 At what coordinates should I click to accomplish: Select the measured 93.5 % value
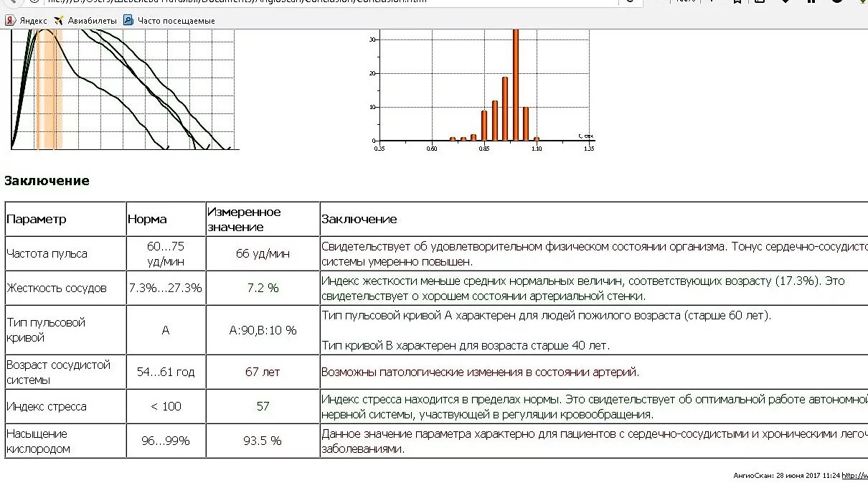(263, 441)
